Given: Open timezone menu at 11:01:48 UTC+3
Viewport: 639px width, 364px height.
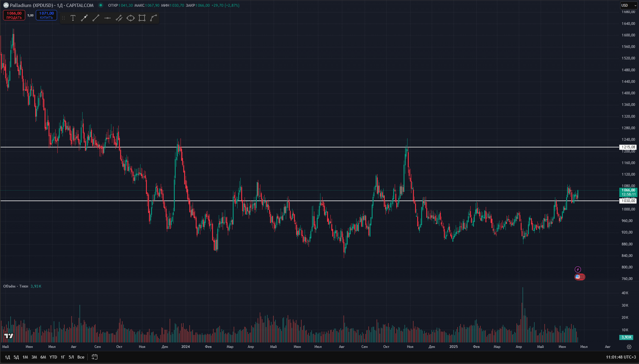Looking at the screenshot, I should click(x=621, y=357).
